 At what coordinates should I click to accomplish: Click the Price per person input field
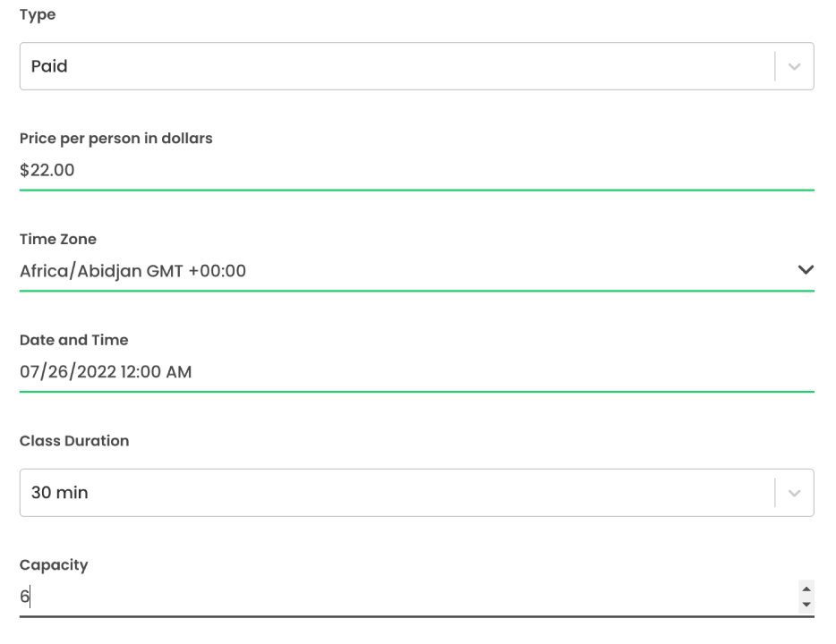[416, 170]
